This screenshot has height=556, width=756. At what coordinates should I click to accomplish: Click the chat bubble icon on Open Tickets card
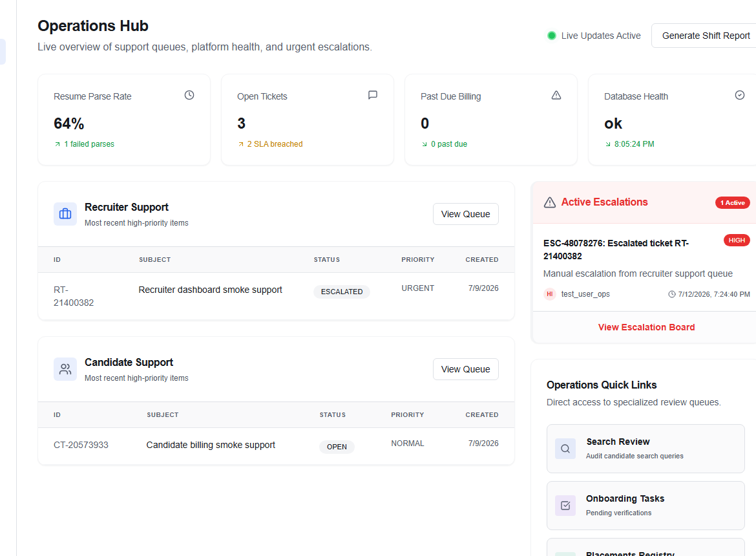[373, 95]
